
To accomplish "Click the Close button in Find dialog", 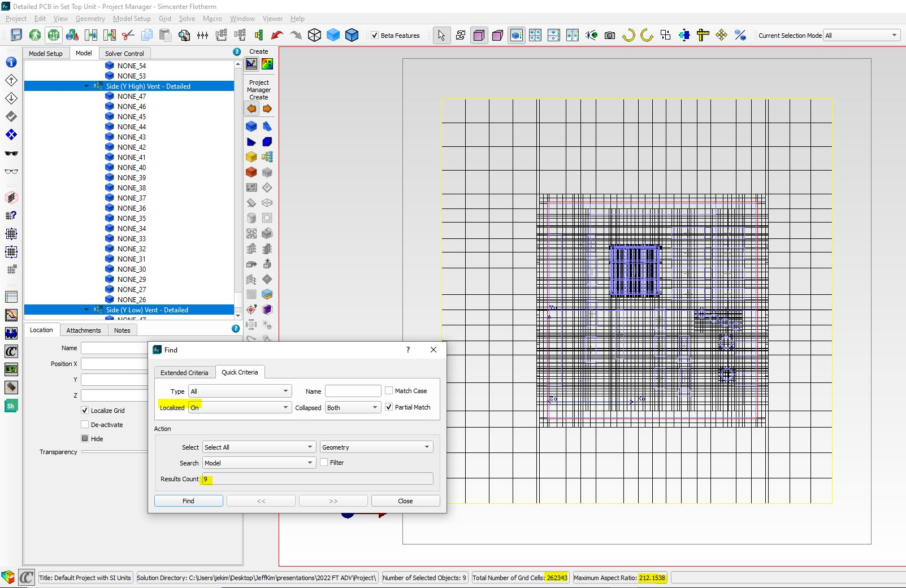I will tap(405, 501).
